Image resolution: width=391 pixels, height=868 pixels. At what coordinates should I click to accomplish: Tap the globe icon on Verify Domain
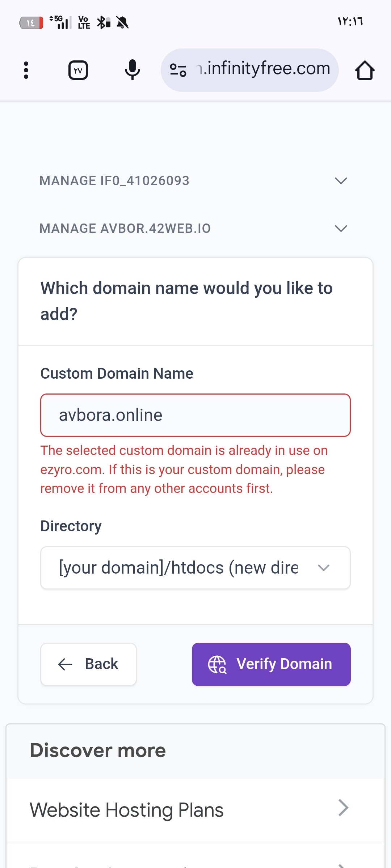pos(217,664)
